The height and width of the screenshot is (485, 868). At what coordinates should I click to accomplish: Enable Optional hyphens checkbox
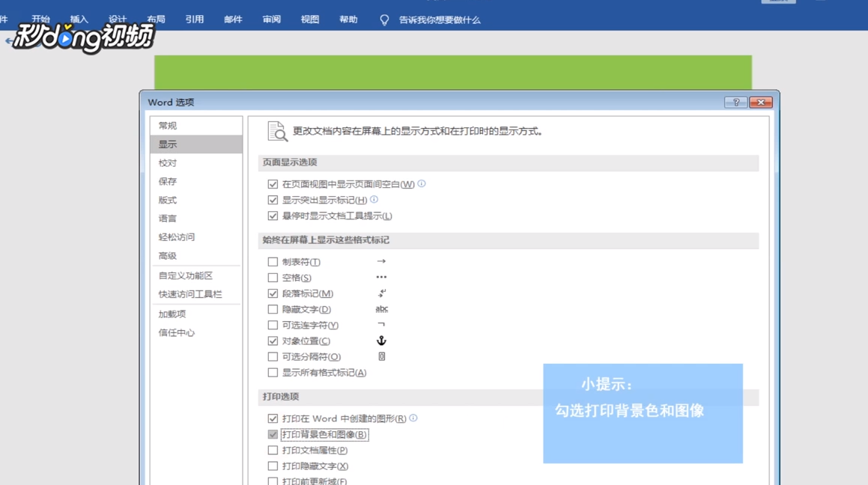(x=273, y=325)
